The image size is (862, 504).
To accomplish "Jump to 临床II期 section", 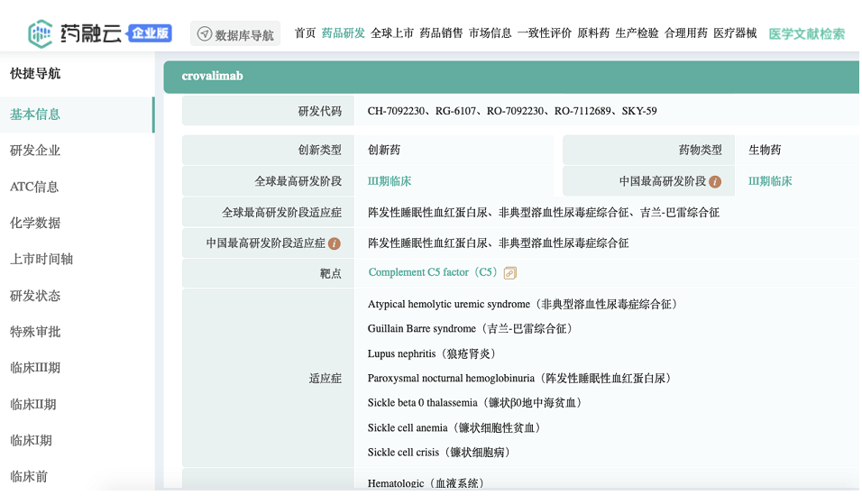I will (33, 405).
